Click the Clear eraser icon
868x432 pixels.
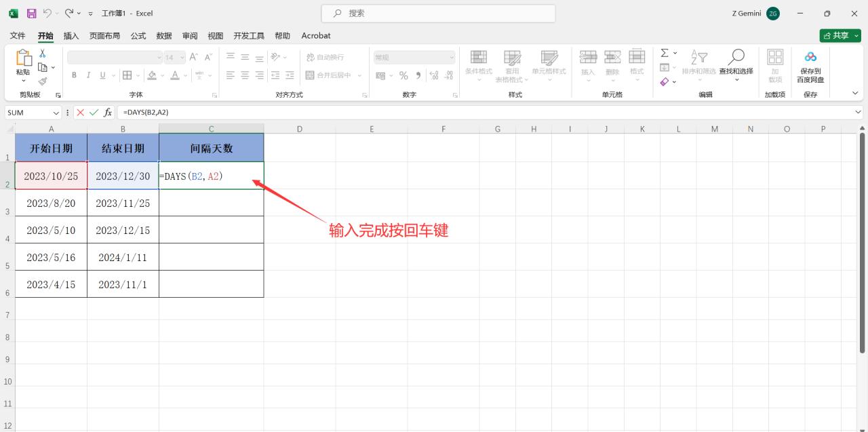pyautogui.click(x=665, y=81)
